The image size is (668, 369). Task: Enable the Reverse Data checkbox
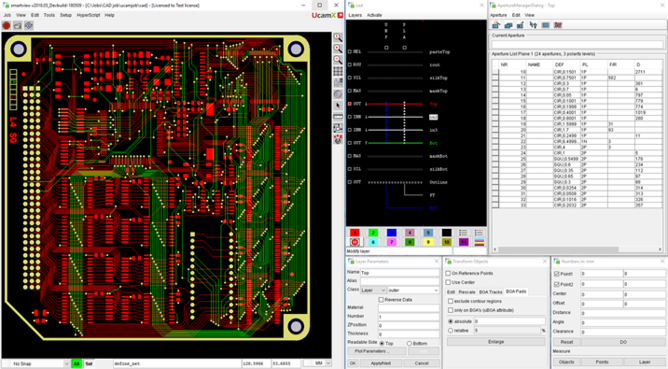pos(381,300)
